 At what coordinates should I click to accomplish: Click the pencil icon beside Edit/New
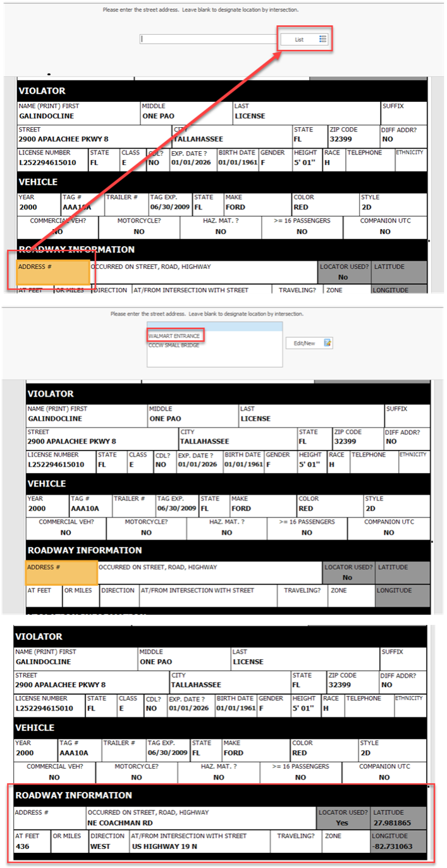pyautogui.click(x=328, y=343)
